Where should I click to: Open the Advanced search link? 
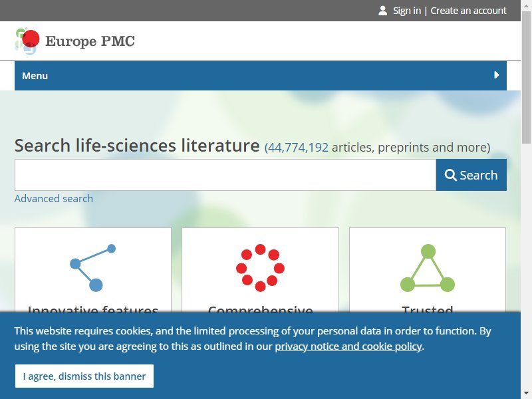[54, 198]
